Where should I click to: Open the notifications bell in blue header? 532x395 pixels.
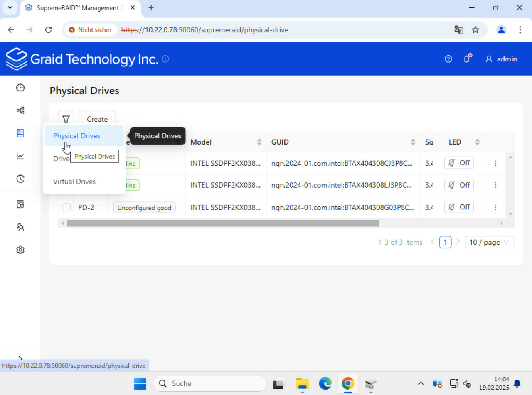point(467,59)
